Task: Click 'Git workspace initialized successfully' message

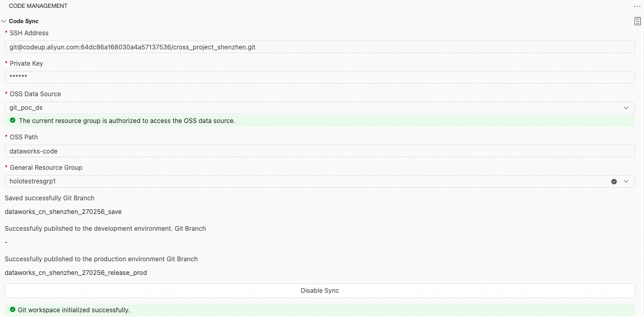Action: coord(74,310)
